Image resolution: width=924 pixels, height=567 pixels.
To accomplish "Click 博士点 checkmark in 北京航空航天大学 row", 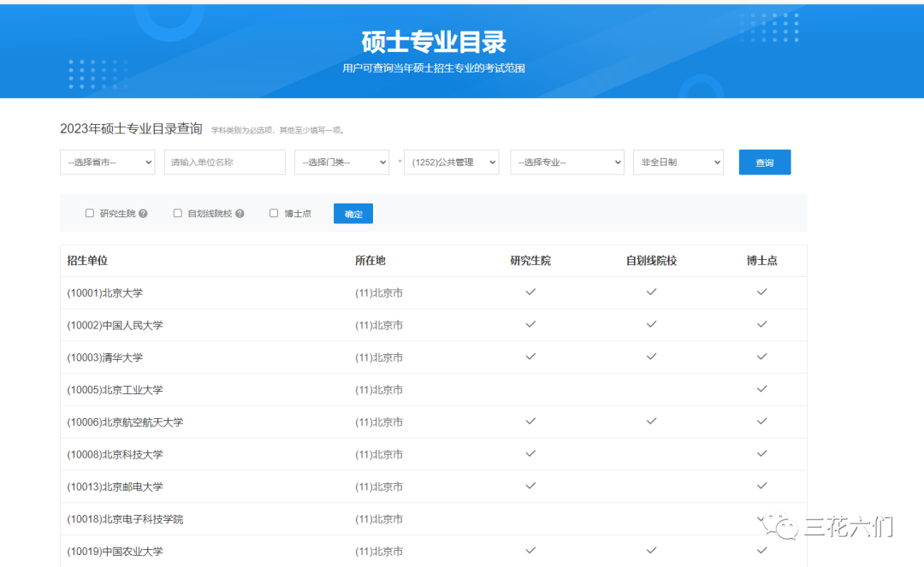I will click(x=762, y=422).
